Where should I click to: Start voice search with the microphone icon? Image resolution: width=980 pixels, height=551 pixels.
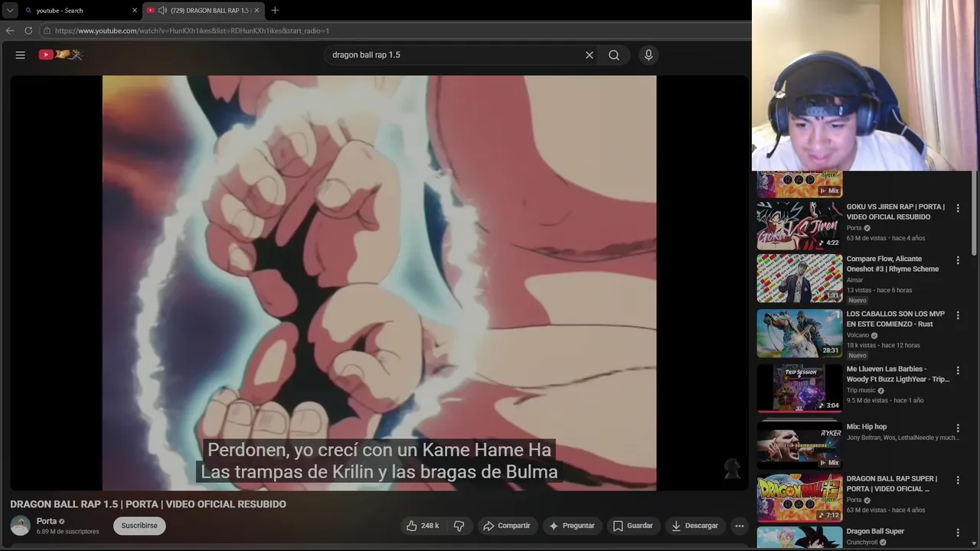tap(648, 55)
